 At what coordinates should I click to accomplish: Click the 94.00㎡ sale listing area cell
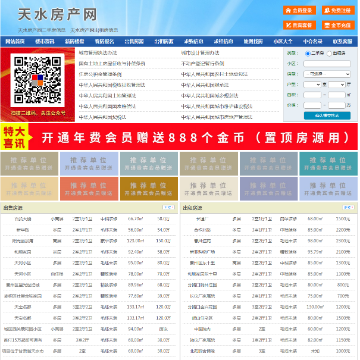[x=135, y=329]
